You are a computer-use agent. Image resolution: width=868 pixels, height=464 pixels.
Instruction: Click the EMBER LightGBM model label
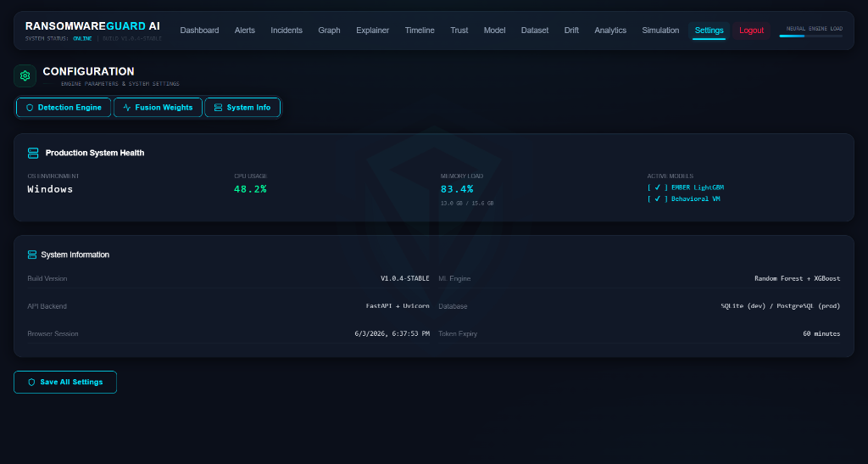tap(698, 187)
